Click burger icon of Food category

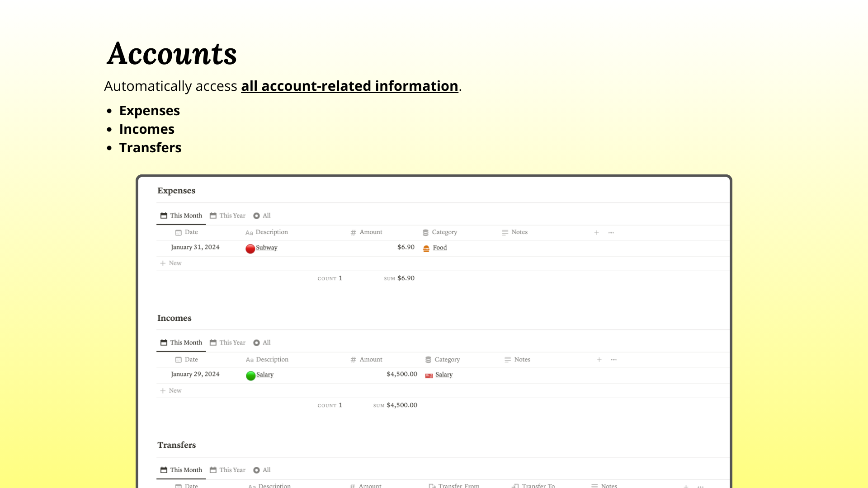pos(426,249)
